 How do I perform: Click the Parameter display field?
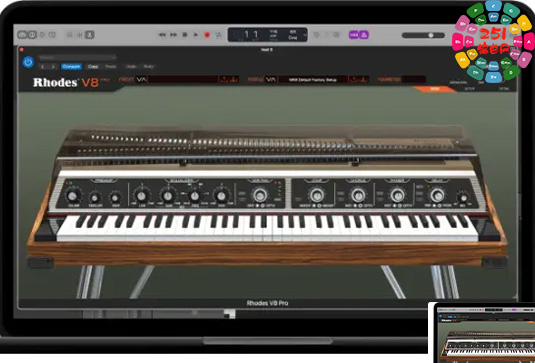click(414, 79)
